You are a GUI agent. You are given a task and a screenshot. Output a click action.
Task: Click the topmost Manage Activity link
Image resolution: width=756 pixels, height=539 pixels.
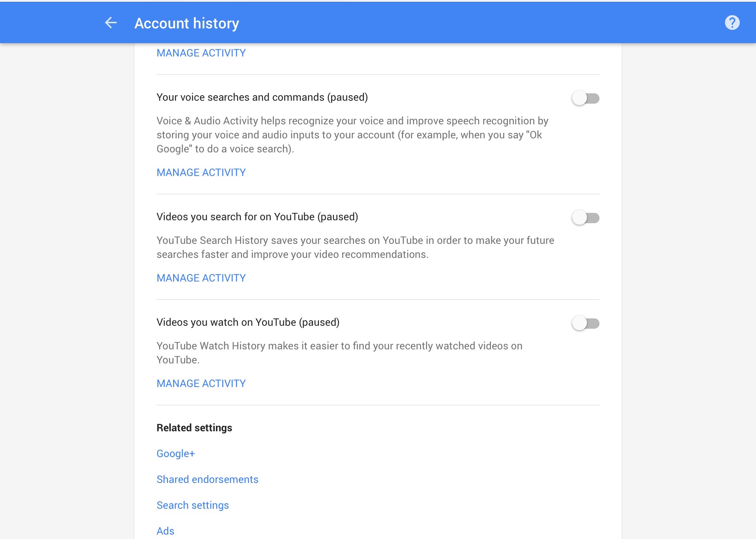tap(201, 53)
